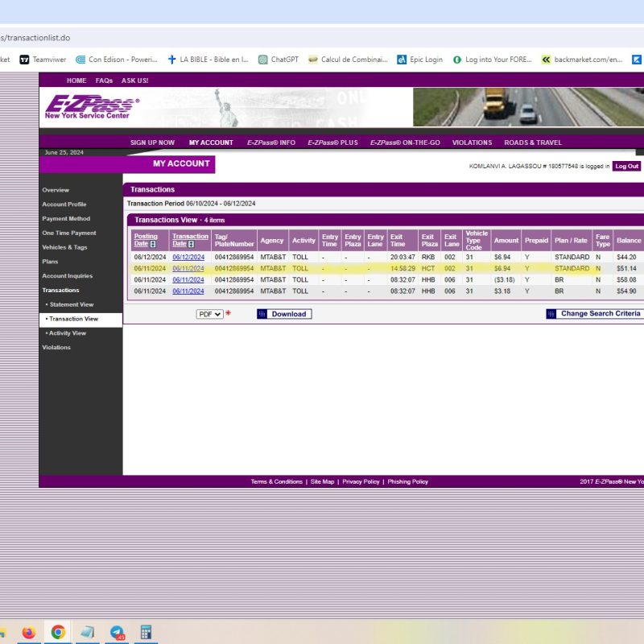Viewport: 644px width, 644px height.
Task: Open the Log into Your FORE bookmark
Action: (492, 60)
